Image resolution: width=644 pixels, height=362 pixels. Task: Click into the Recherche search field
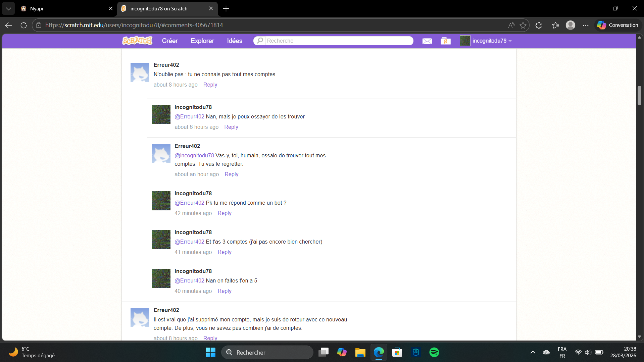click(338, 41)
